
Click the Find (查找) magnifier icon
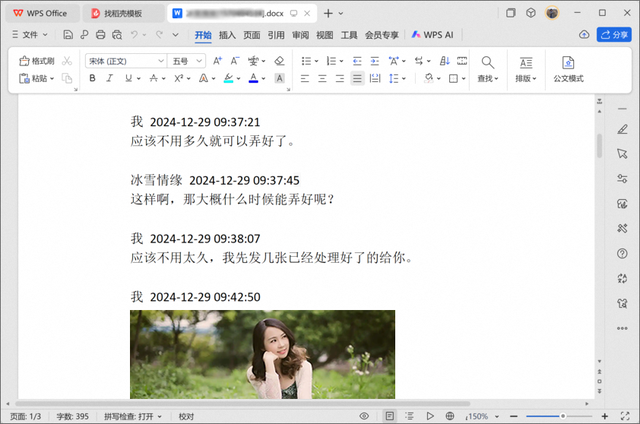pos(487,61)
